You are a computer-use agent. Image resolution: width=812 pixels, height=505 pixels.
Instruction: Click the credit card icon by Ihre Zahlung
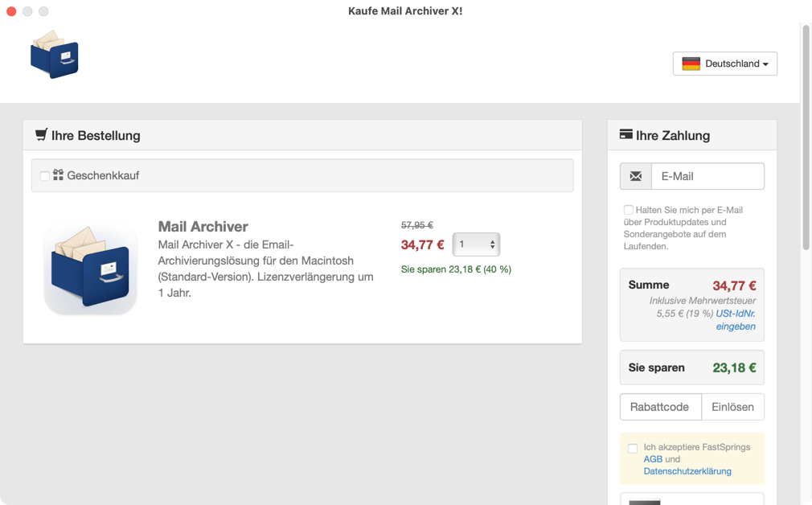(x=625, y=135)
